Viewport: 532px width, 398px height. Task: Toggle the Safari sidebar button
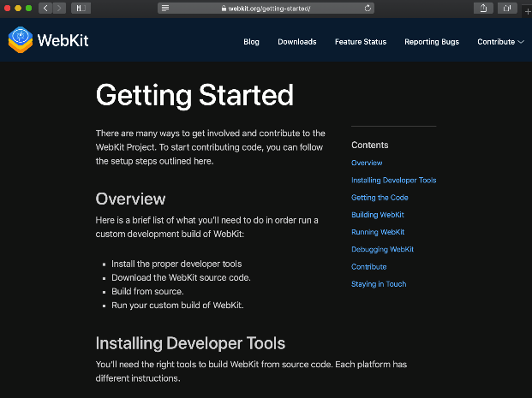pyautogui.click(x=81, y=9)
